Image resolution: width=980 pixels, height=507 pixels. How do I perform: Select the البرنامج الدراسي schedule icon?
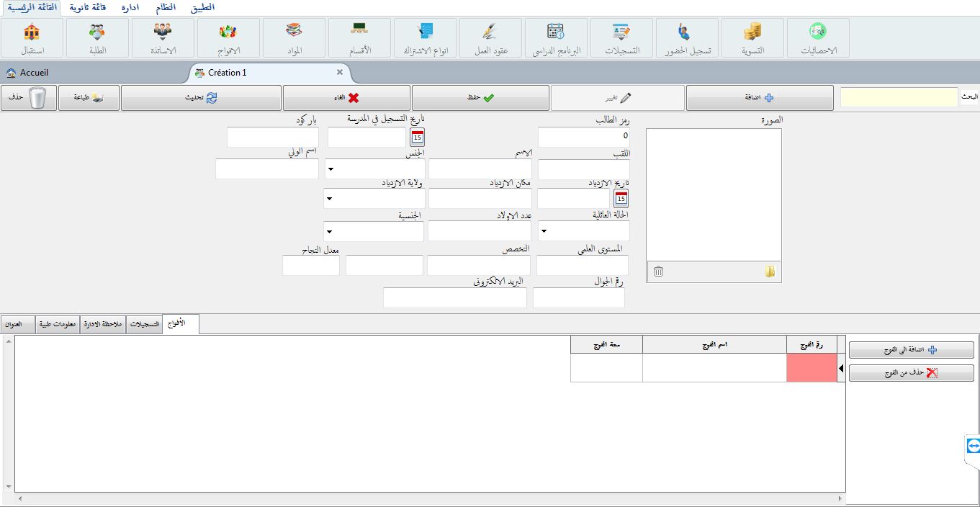coord(555,38)
